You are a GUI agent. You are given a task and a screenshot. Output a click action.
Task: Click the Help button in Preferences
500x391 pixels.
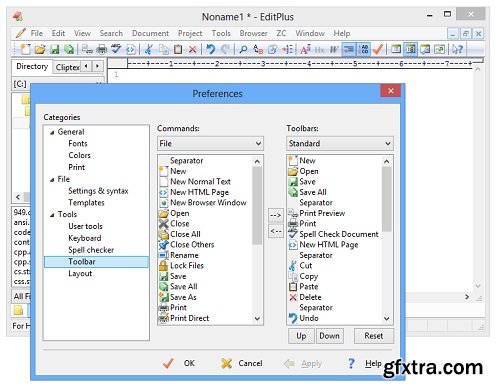click(365, 363)
